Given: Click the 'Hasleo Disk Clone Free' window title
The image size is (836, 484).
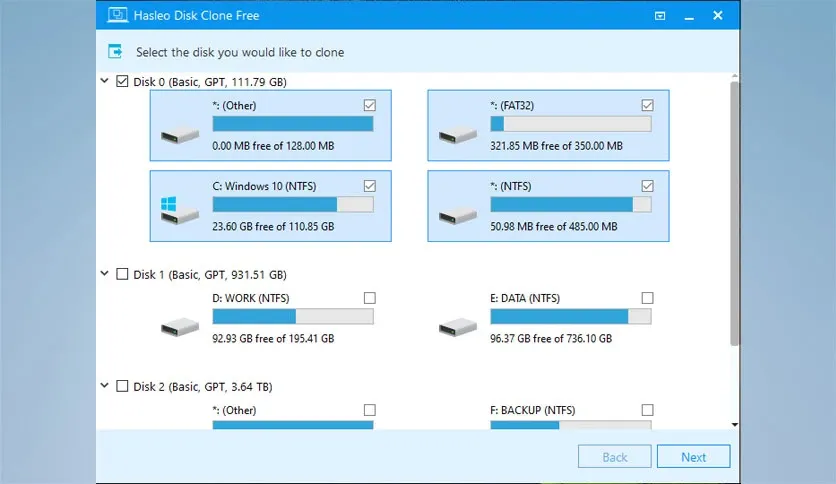Looking at the screenshot, I should (196, 15).
